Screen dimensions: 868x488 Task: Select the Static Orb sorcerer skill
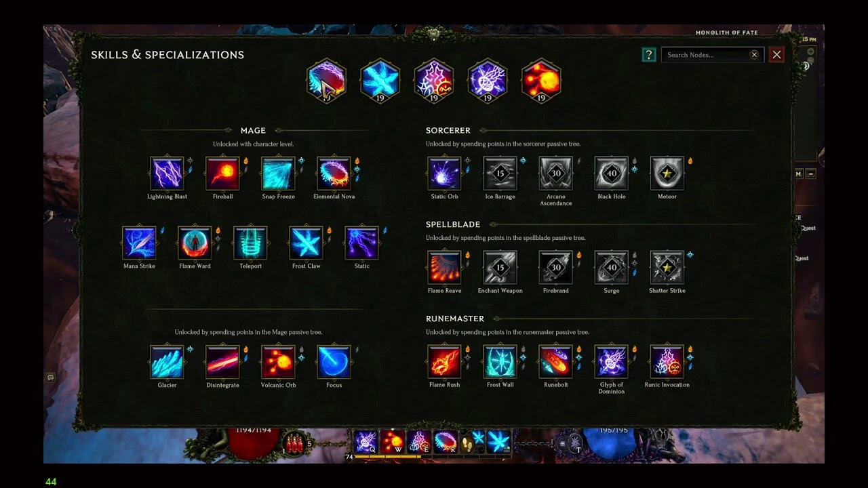tap(444, 174)
